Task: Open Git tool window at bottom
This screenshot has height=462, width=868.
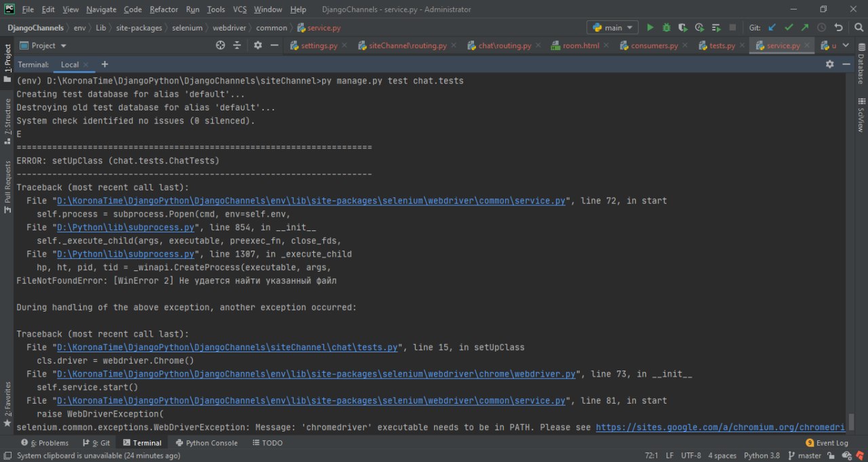Action: (96, 442)
